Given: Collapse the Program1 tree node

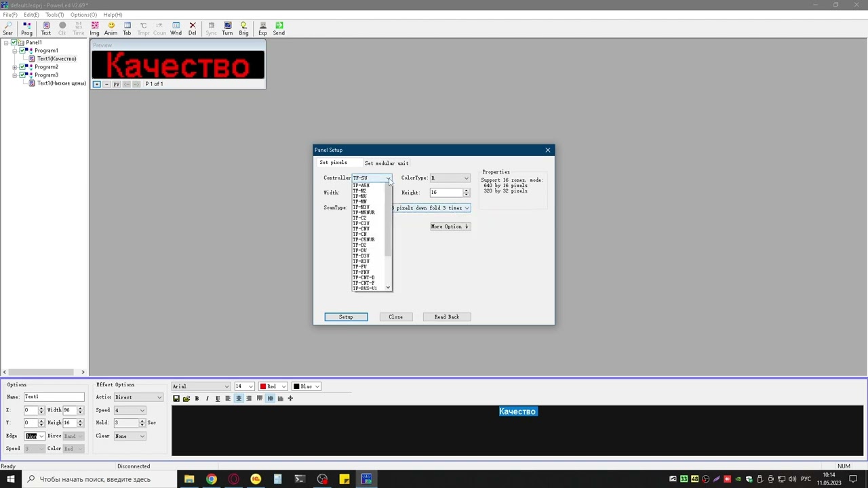Looking at the screenshot, I should 15,51.
